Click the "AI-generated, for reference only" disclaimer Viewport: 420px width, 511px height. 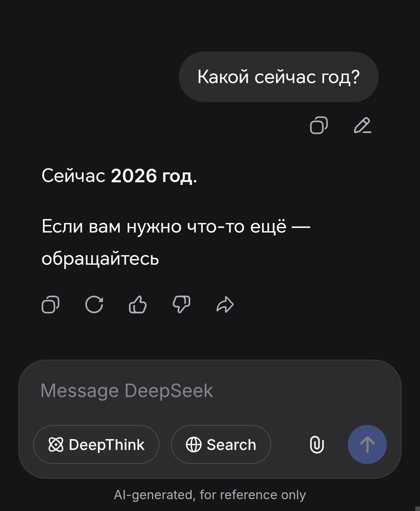point(210,495)
